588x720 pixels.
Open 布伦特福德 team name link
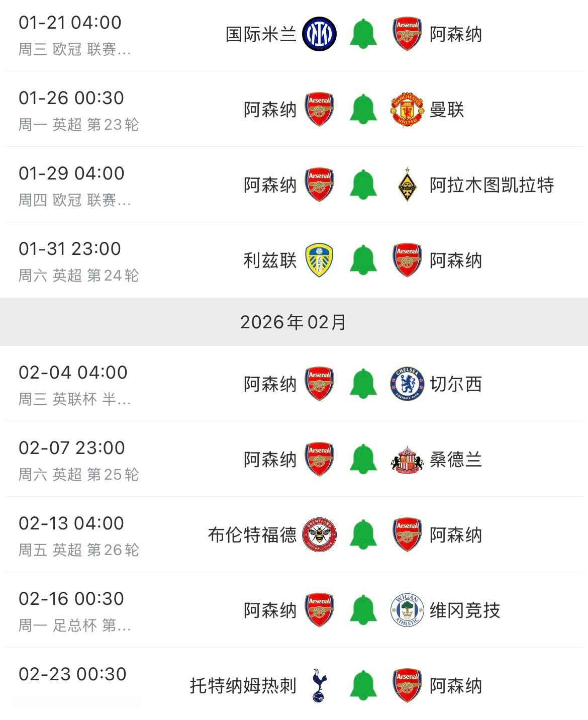(252, 535)
